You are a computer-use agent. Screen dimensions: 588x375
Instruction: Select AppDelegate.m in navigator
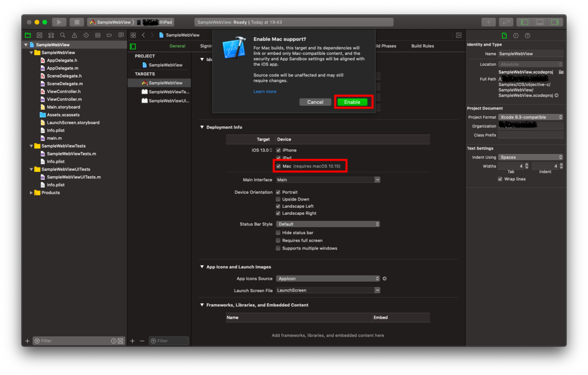click(63, 68)
